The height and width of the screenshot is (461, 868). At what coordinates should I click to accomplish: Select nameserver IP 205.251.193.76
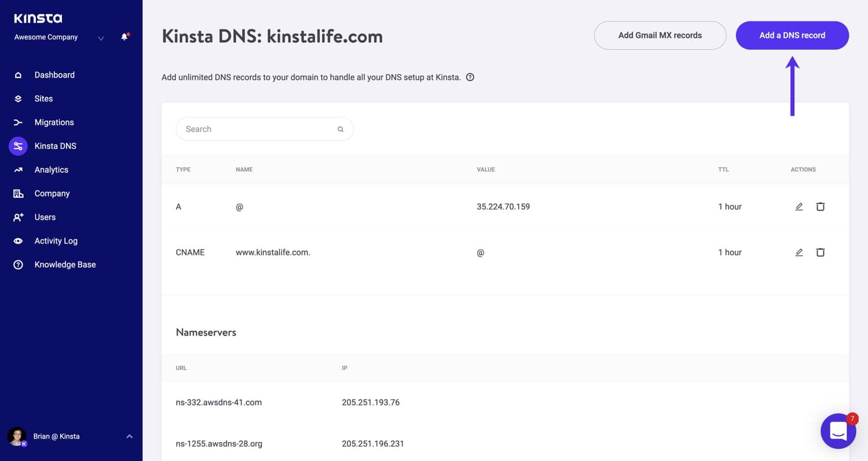click(370, 402)
